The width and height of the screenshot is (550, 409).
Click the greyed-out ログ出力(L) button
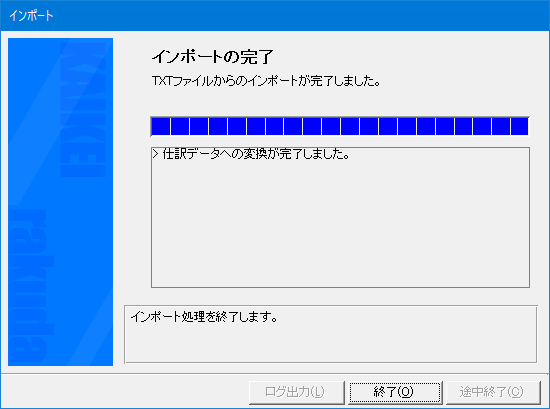[295, 392]
